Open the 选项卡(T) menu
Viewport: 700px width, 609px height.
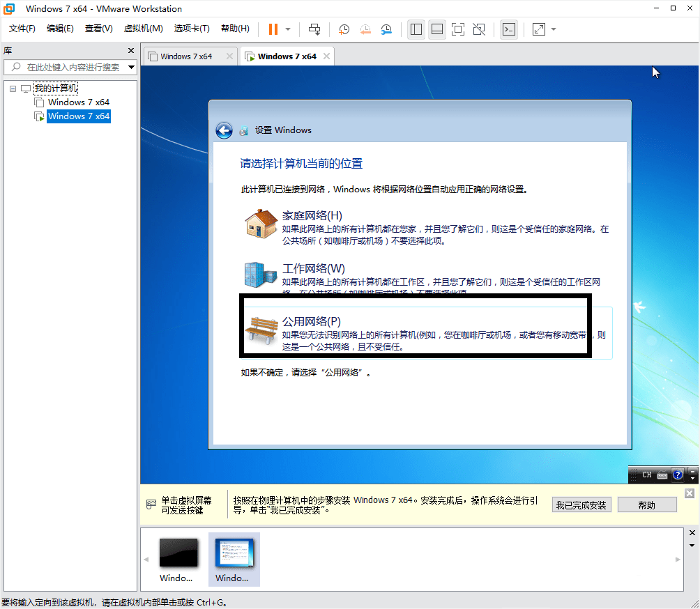tap(192, 29)
